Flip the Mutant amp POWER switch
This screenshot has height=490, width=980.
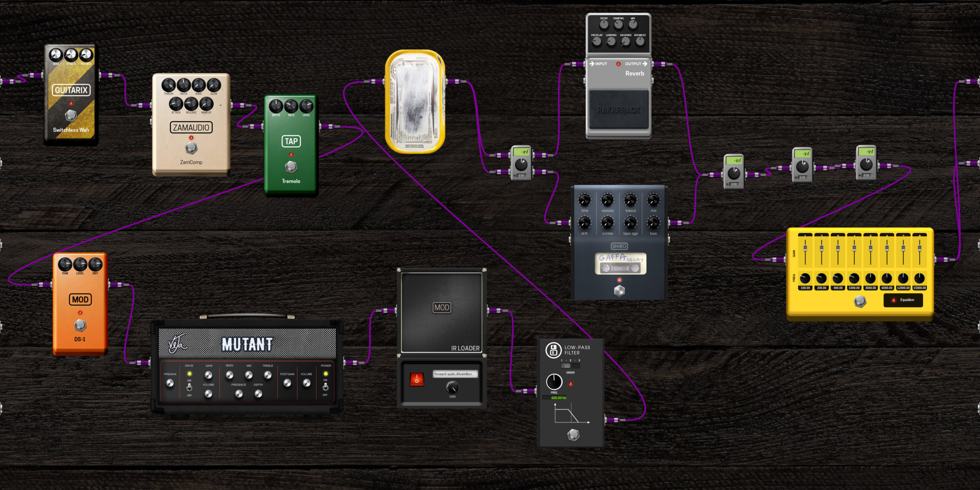(325, 387)
